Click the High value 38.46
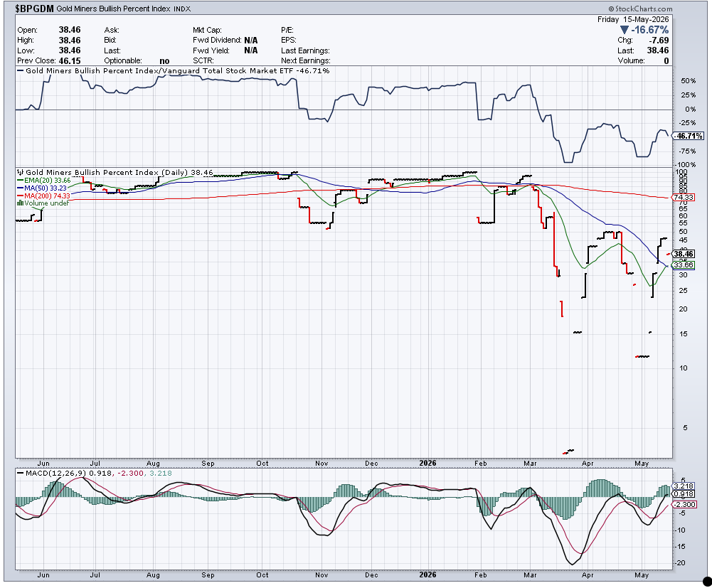The width and height of the screenshot is (712, 588). pyautogui.click(x=70, y=40)
